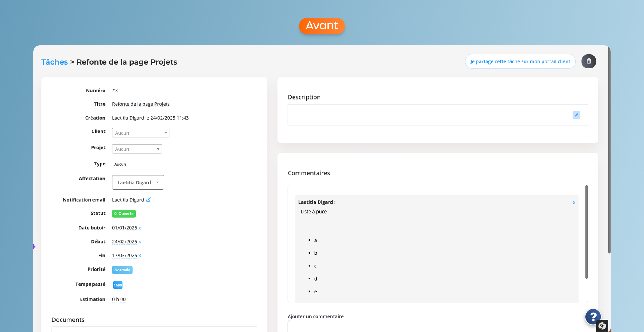Go back to Tâches breadcrumb link

point(54,62)
